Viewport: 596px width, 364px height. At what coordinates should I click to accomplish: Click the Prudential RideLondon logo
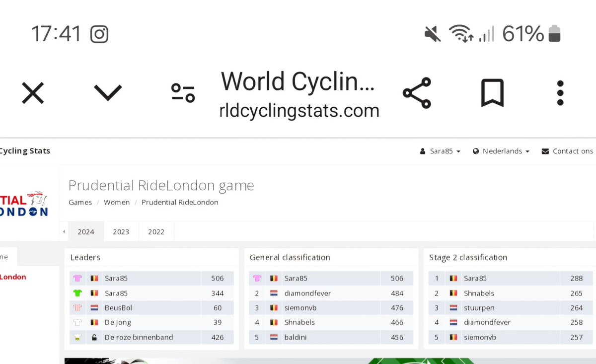coord(24,205)
